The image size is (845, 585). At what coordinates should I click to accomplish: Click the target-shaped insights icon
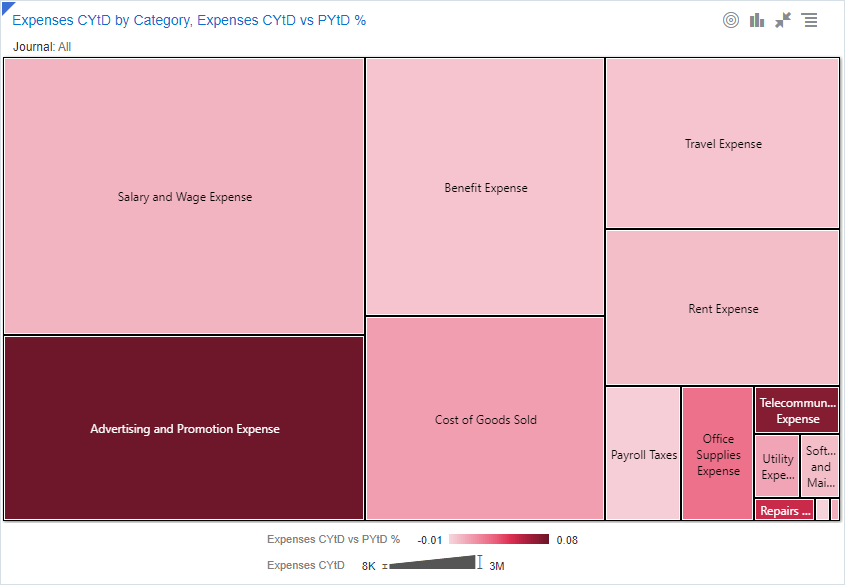coord(731,20)
